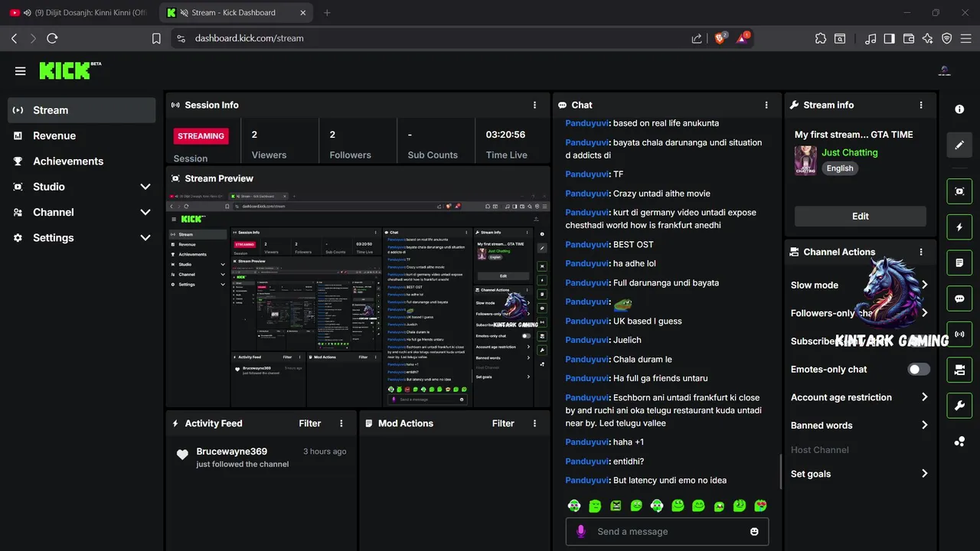Screen dimensions: 980x551
Task: Switch to Diljit Dosanjh YouTube tab
Action: point(80,12)
